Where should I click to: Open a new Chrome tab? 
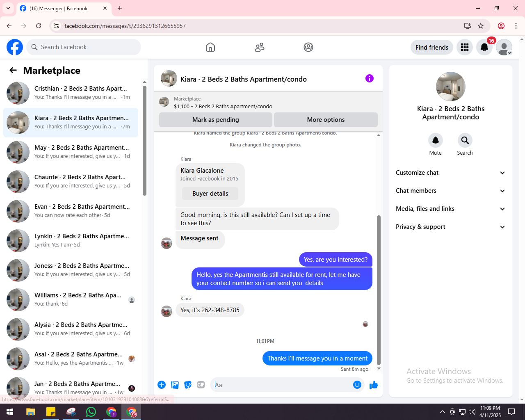(x=120, y=8)
